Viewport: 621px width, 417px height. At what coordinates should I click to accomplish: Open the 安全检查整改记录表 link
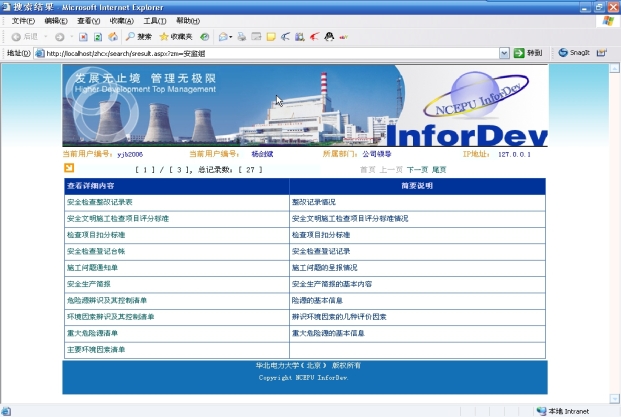click(107, 201)
